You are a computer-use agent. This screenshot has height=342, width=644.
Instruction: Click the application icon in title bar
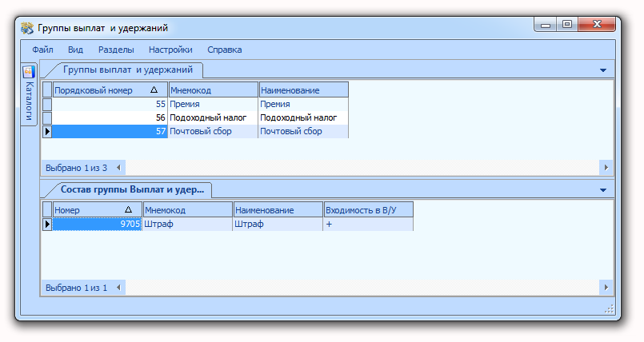(x=27, y=28)
